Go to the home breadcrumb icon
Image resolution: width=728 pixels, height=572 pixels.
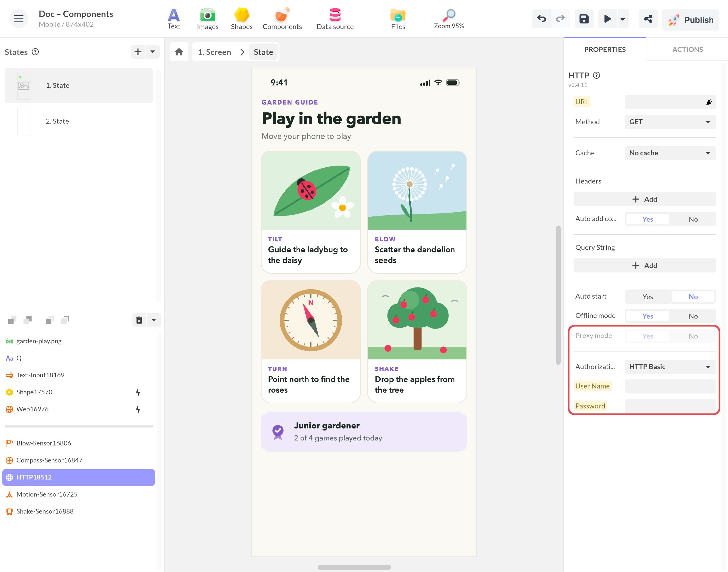point(179,52)
